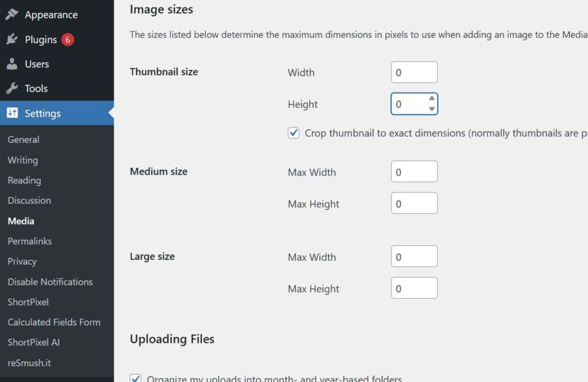Image resolution: width=588 pixels, height=382 pixels.
Task: Decrease Thumbnail Height with down arrow
Action: tap(432, 109)
